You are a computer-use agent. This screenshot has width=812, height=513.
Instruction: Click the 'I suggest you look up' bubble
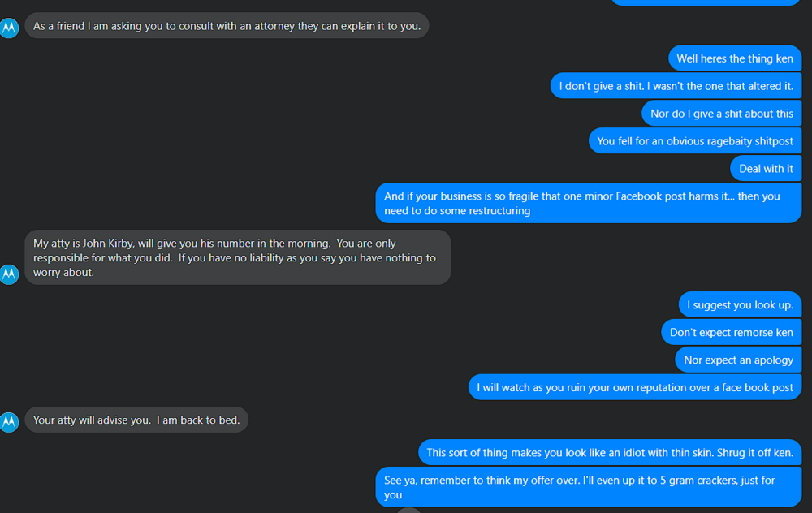point(740,305)
